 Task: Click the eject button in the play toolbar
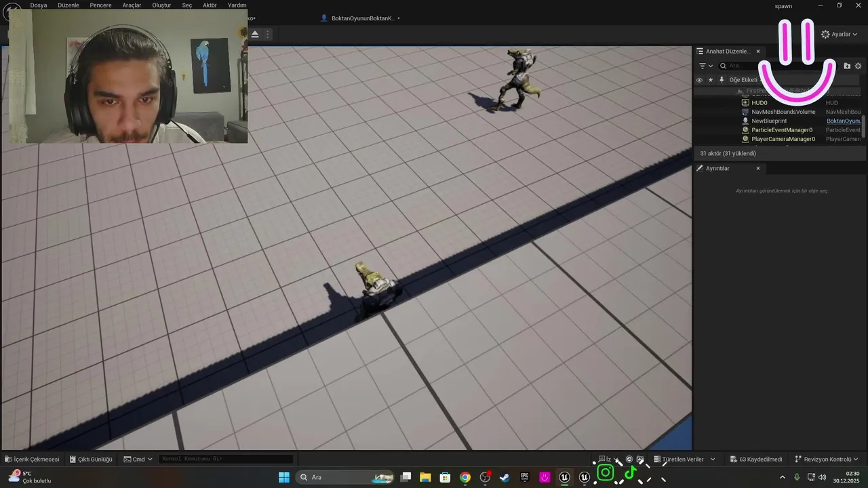[x=255, y=34]
